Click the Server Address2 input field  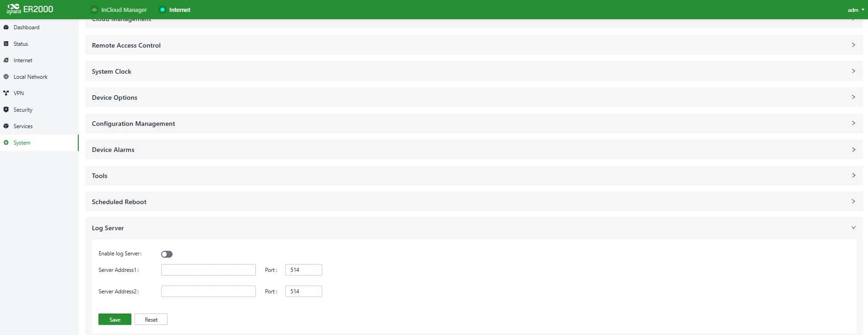[x=208, y=292]
